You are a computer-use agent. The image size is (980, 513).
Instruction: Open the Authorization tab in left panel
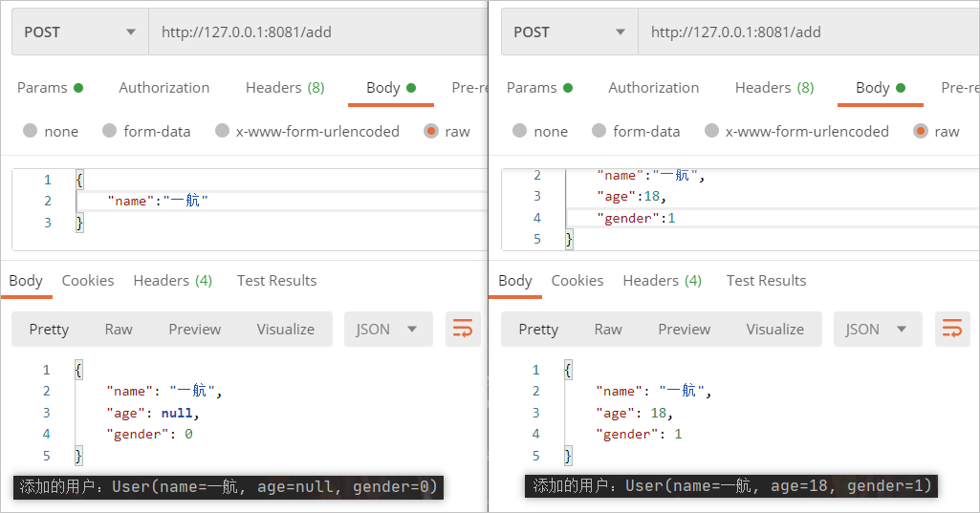coord(163,88)
